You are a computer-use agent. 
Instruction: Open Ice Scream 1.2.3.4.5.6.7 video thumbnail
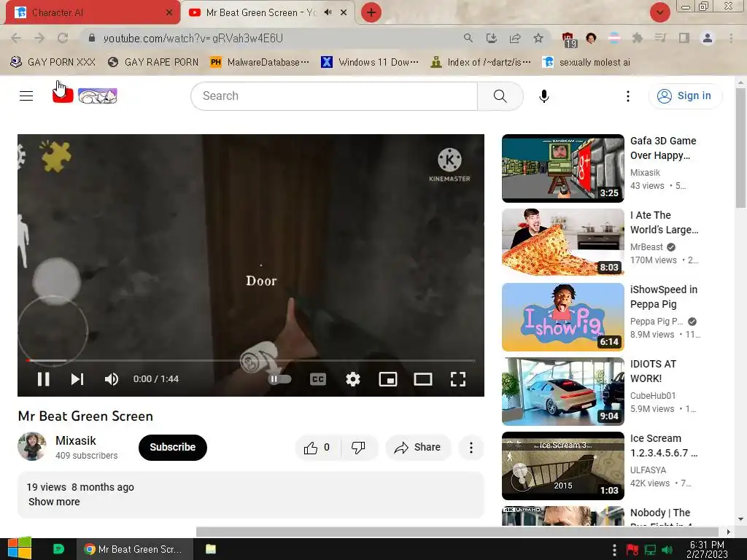(x=562, y=466)
